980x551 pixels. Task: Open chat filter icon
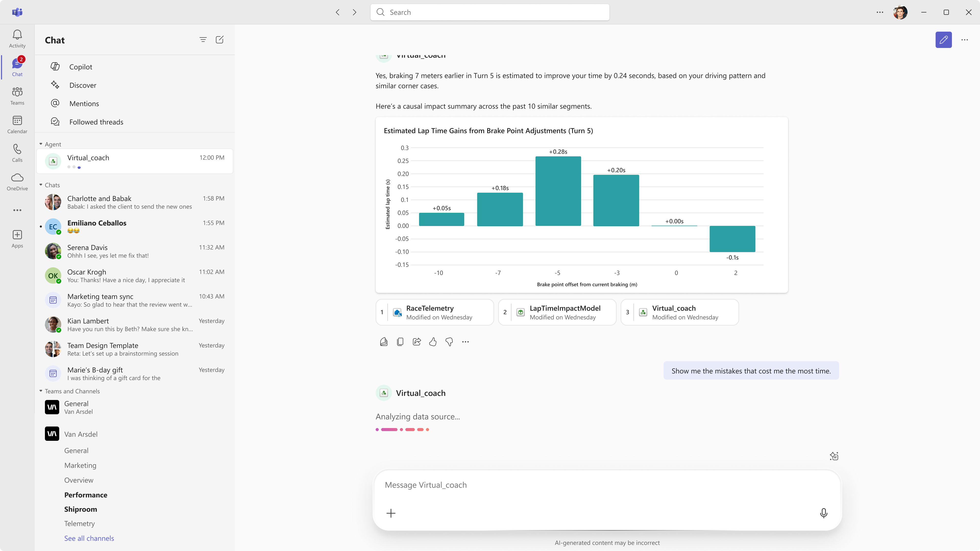(203, 40)
